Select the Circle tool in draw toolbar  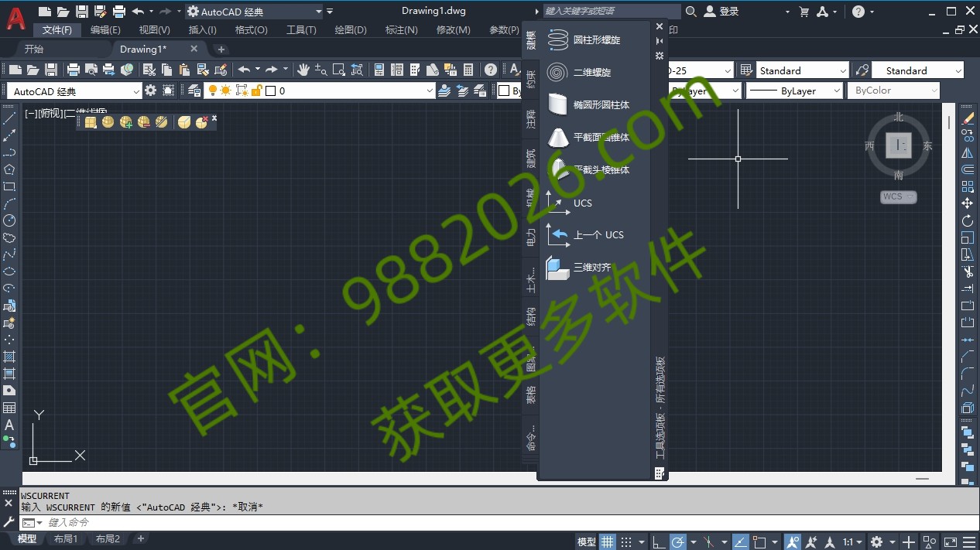[9, 220]
